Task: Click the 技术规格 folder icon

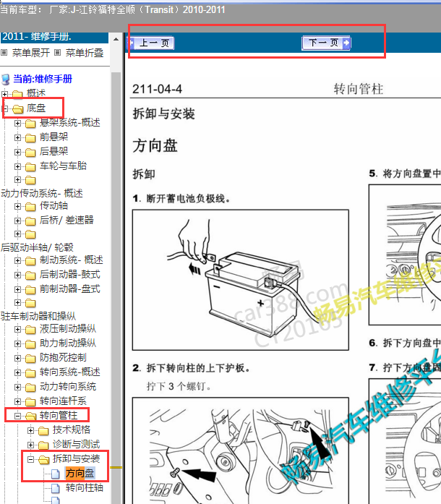Action: (x=43, y=431)
